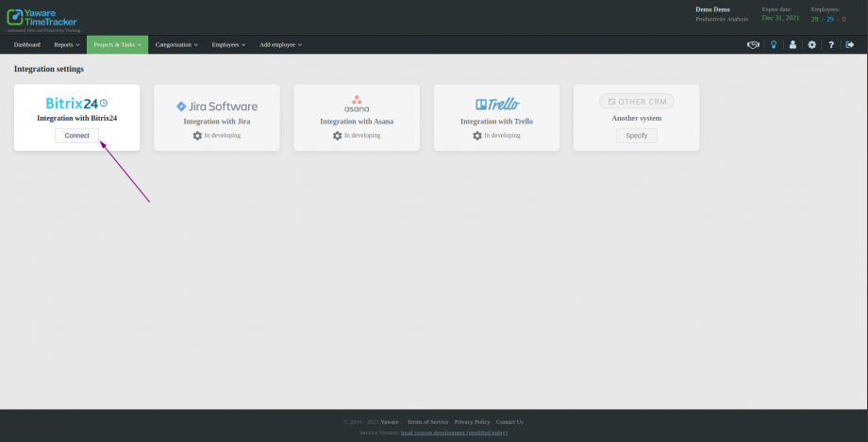The image size is (868, 442).
Task: Click the blue 29 employees count
Action: pos(830,20)
